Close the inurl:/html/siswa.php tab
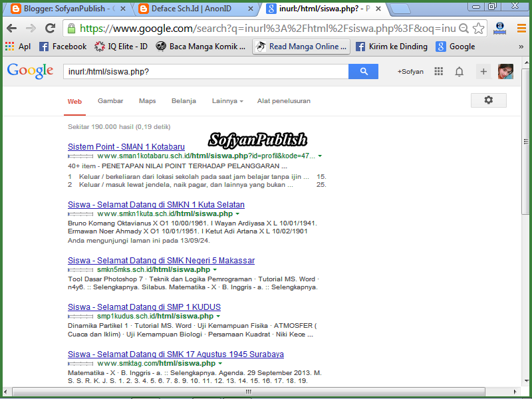 point(378,9)
